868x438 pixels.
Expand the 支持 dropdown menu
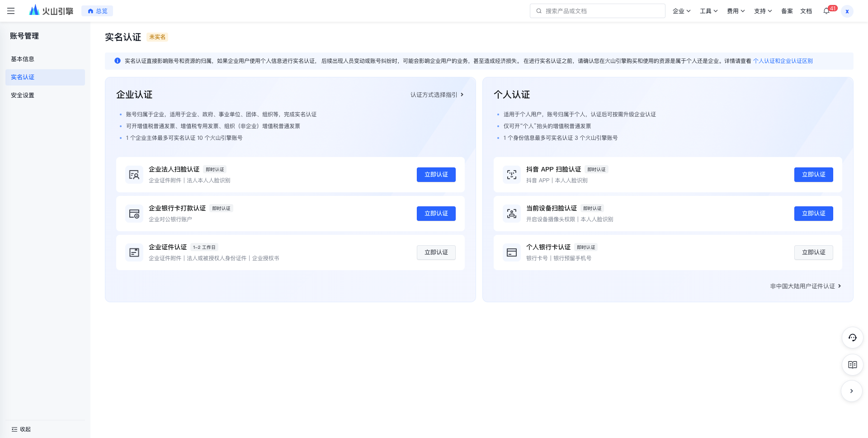pyautogui.click(x=763, y=11)
